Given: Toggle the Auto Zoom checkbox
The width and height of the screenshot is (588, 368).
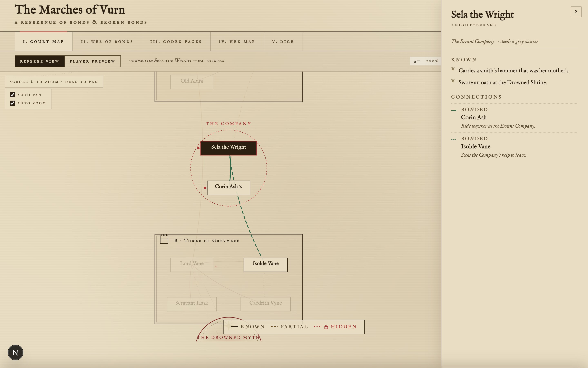Looking at the screenshot, I should pyautogui.click(x=12, y=103).
